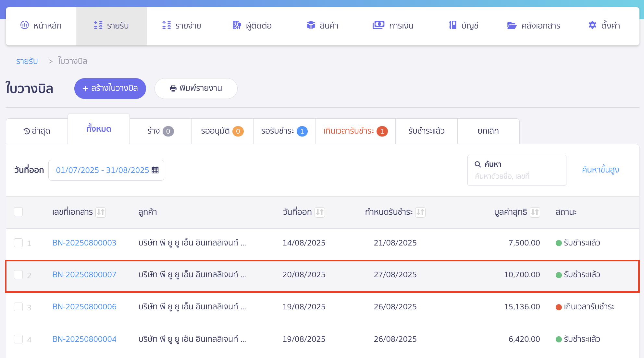Switch to the เกินเวลารับชำระ tab
This screenshot has height=358, width=644.
[355, 131]
